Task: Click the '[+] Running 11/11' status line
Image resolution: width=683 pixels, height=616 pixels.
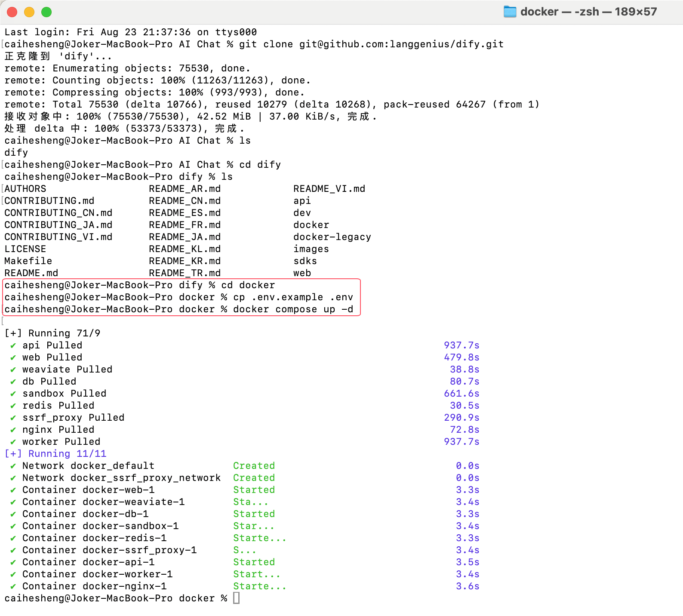Action: tap(55, 454)
